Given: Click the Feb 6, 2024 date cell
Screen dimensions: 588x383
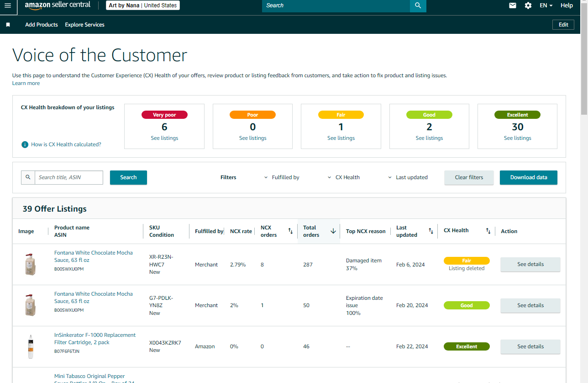Looking at the screenshot, I should [410, 265].
